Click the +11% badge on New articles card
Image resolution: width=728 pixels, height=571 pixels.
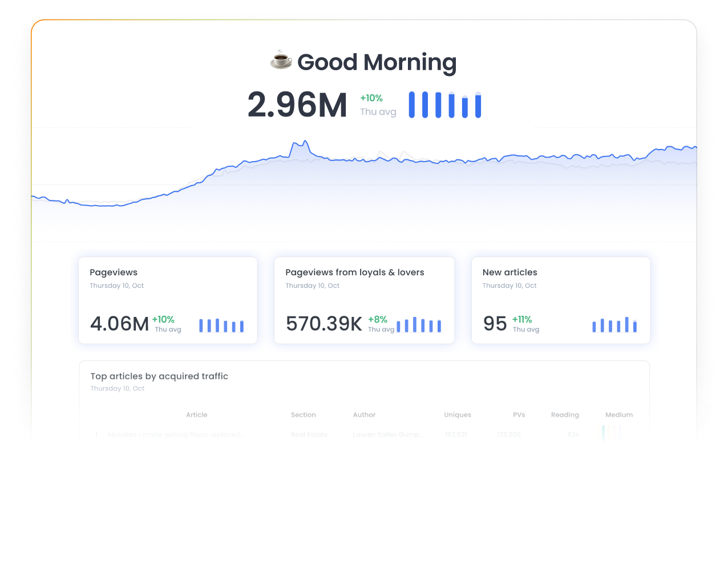[x=522, y=320]
